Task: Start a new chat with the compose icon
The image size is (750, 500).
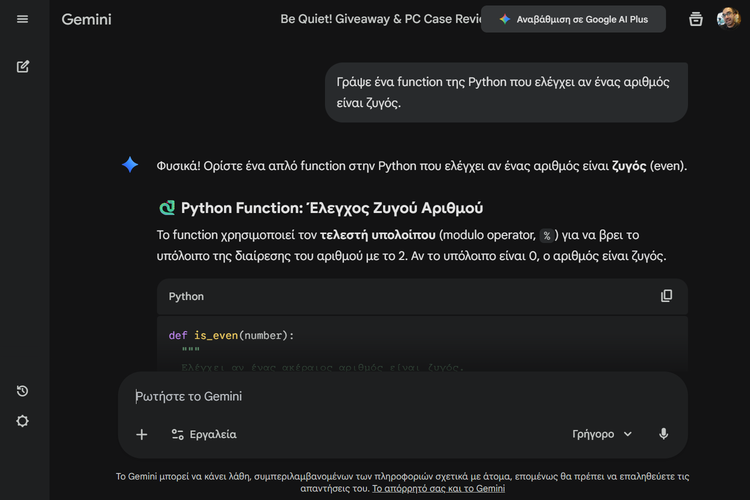Action: (23, 67)
